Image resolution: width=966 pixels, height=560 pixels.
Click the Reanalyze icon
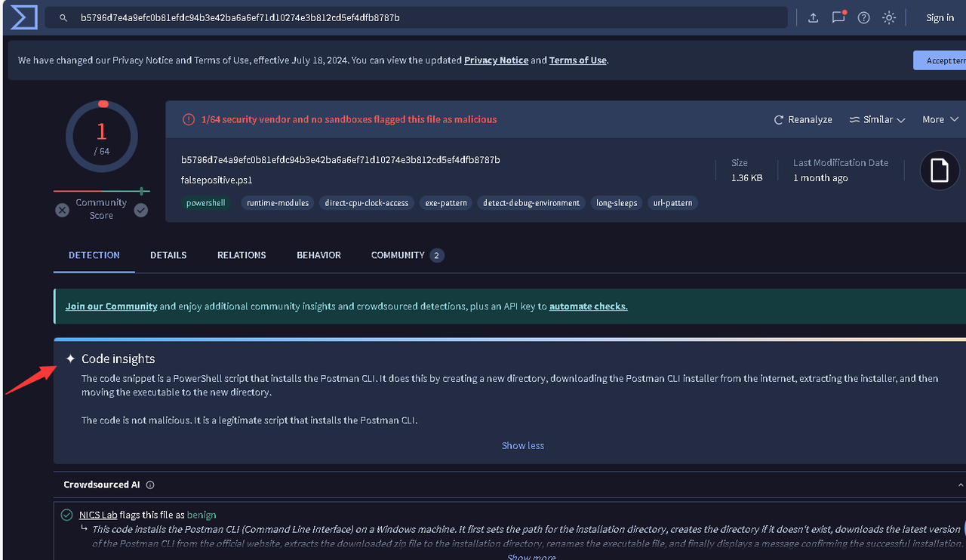[777, 119]
